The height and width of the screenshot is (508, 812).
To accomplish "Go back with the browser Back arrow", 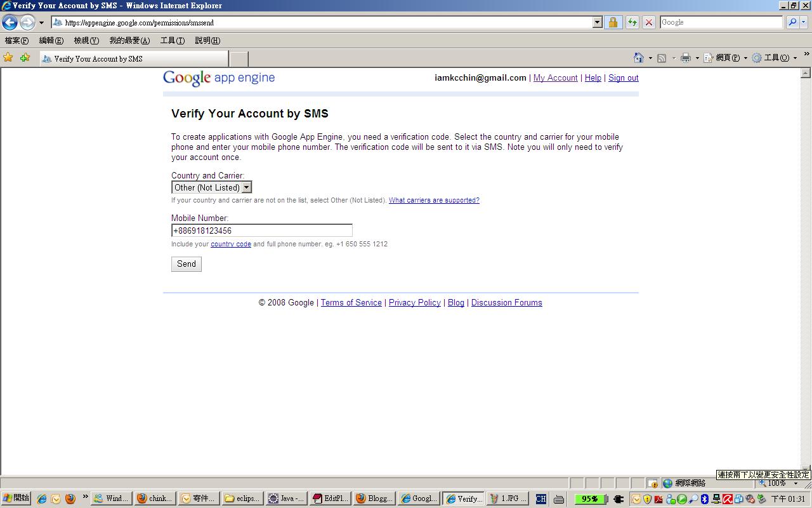I will [10, 22].
